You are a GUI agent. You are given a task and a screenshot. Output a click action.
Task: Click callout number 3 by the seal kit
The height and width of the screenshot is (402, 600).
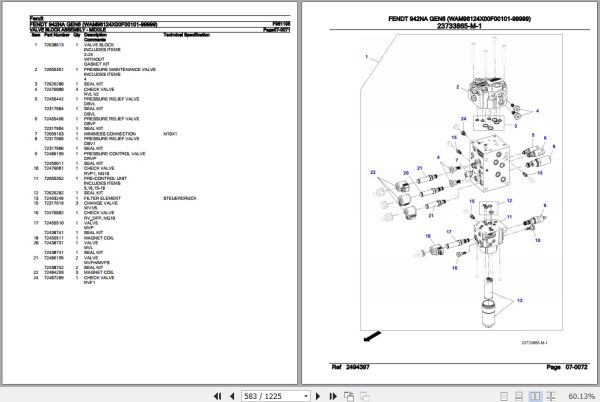pyautogui.click(x=515, y=125)
